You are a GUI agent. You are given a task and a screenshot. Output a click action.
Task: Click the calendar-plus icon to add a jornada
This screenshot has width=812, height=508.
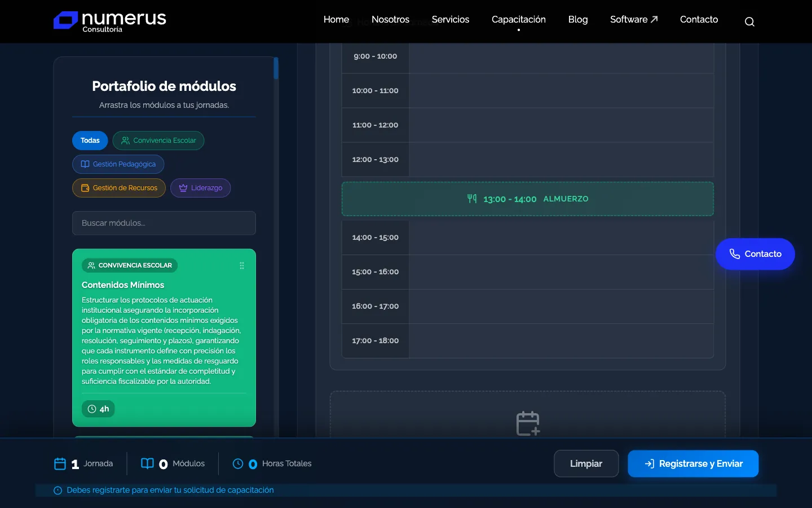coord(528,423)
